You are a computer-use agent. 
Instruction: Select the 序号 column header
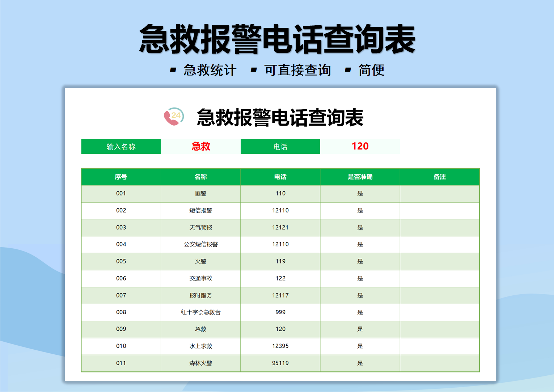[121, 177]
